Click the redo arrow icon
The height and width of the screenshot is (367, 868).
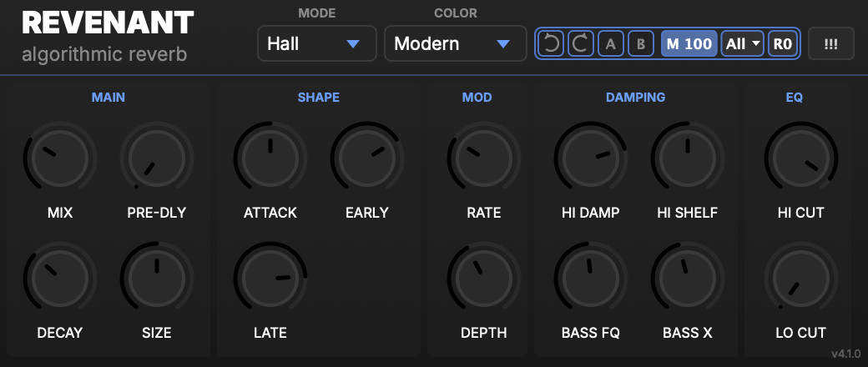(x=581, y=43)
